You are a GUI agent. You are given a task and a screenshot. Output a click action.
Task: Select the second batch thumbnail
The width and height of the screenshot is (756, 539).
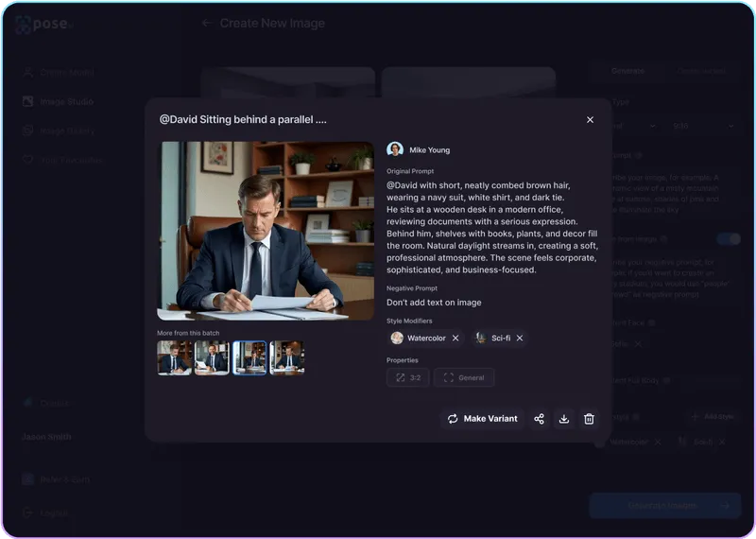tap(212, 358)
